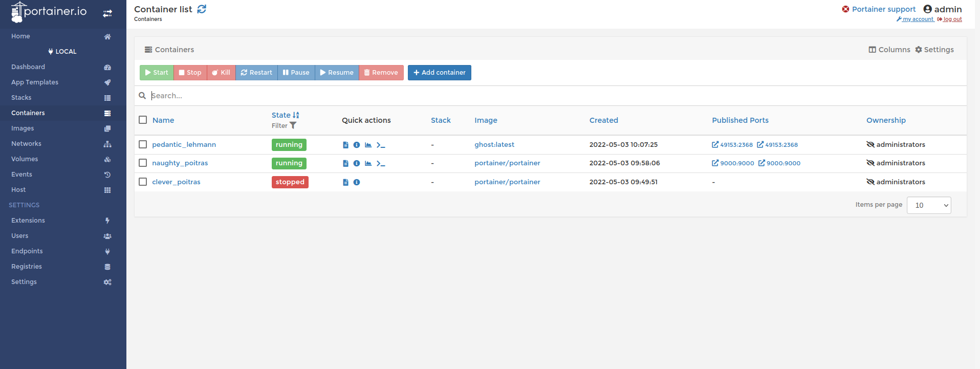This screenshot has height=369, width=980.
Task: Open the Columns chooser
Action: (889, 50)
